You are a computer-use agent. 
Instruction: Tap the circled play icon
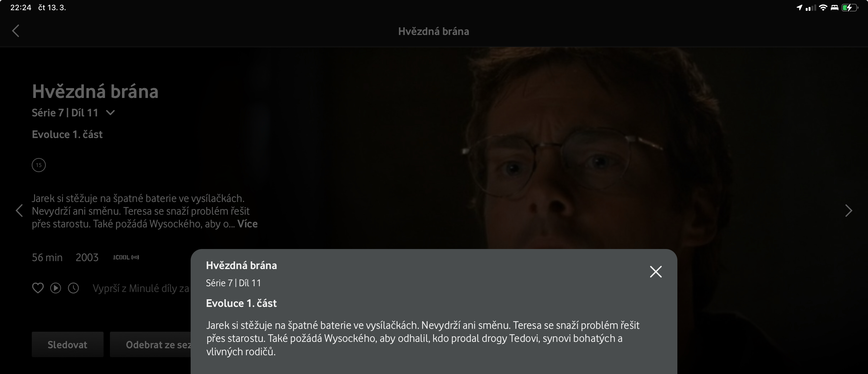tap(56, 288)
